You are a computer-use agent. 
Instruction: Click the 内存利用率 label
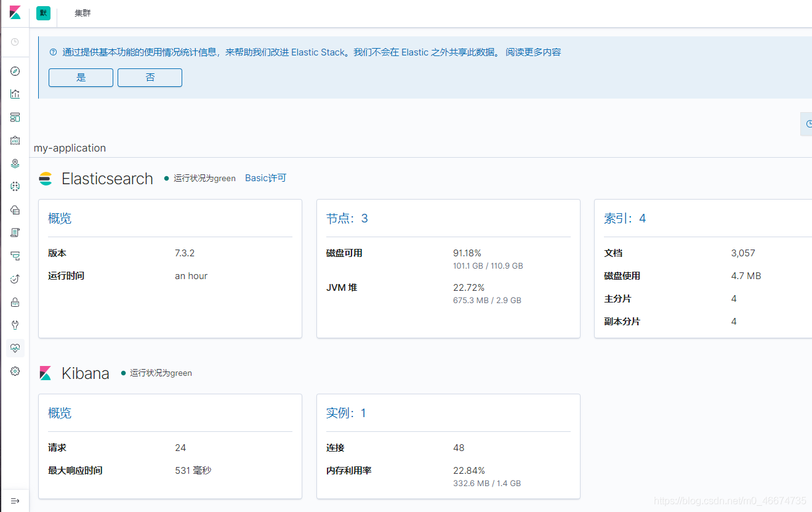(348, 471)
